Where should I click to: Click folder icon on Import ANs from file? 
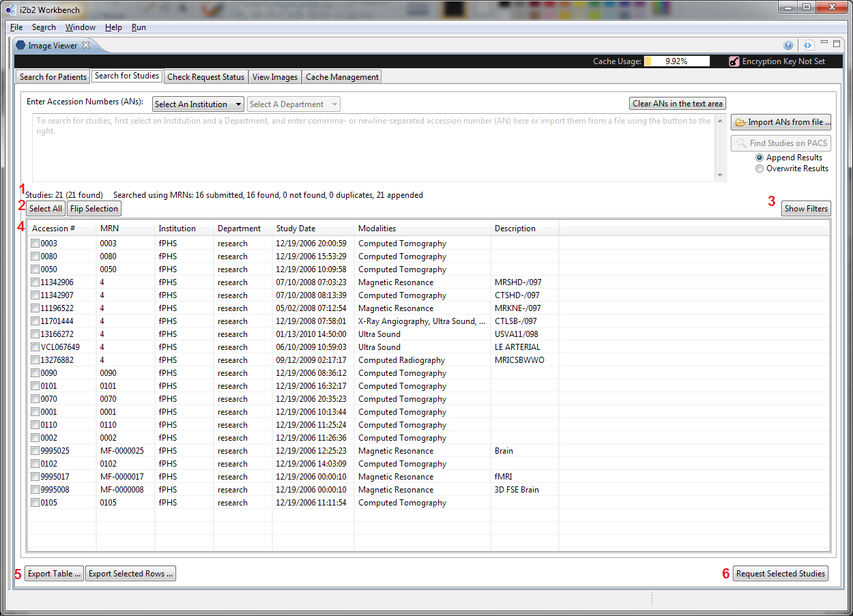click(740, 123)
